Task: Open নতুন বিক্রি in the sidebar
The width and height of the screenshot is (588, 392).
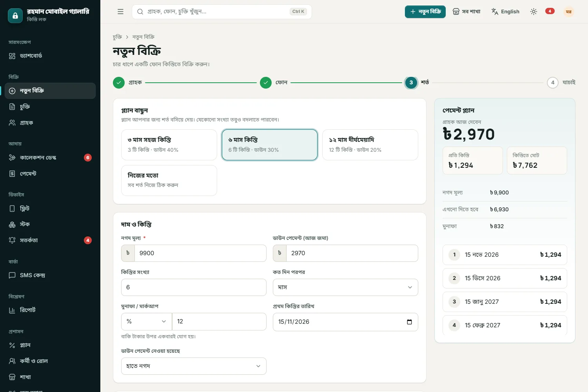Action: pyautogui.click(x=50, y=91)
